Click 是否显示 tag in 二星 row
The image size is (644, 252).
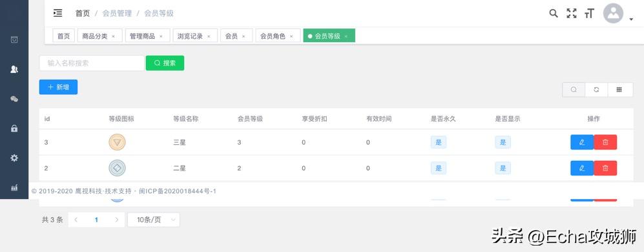pos(503,168)
